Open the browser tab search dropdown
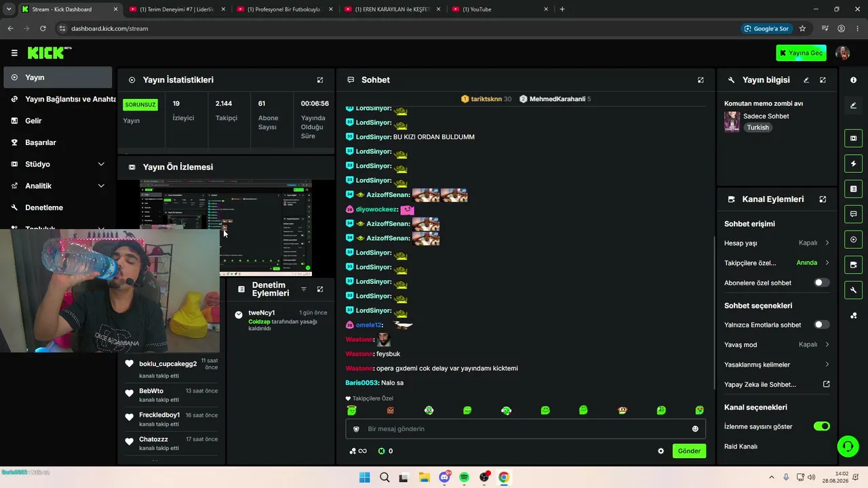The image size is (868, 488). (9, 9)
